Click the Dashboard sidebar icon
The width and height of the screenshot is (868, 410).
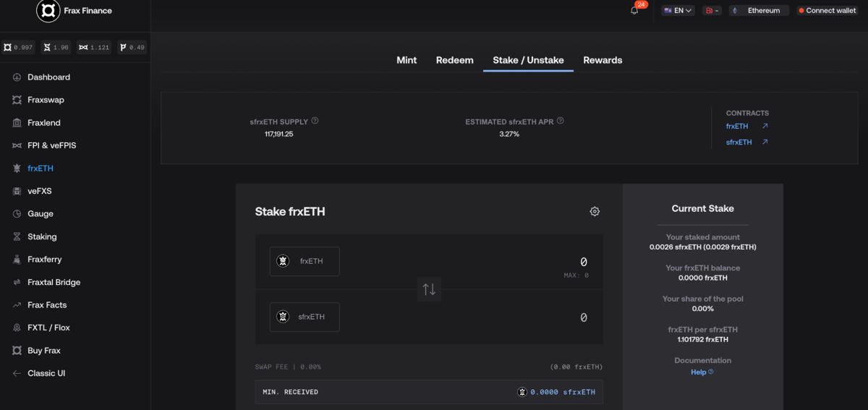[x=17, y=77]
